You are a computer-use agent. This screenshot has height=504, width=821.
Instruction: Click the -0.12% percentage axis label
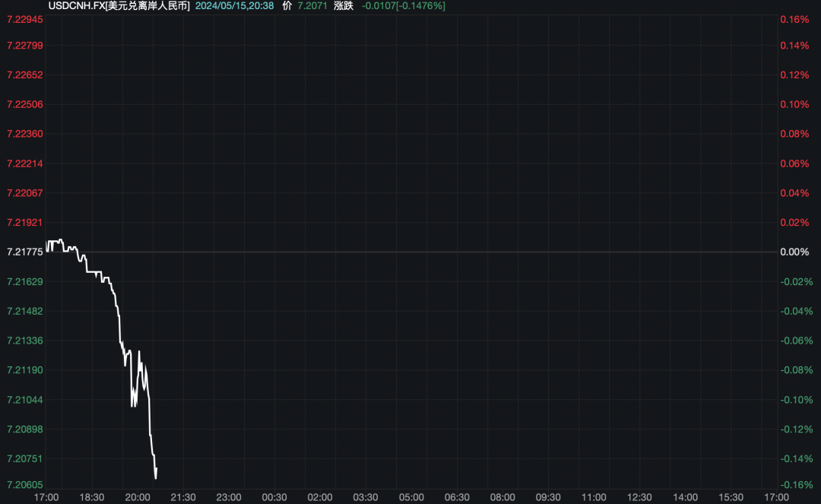797,430
